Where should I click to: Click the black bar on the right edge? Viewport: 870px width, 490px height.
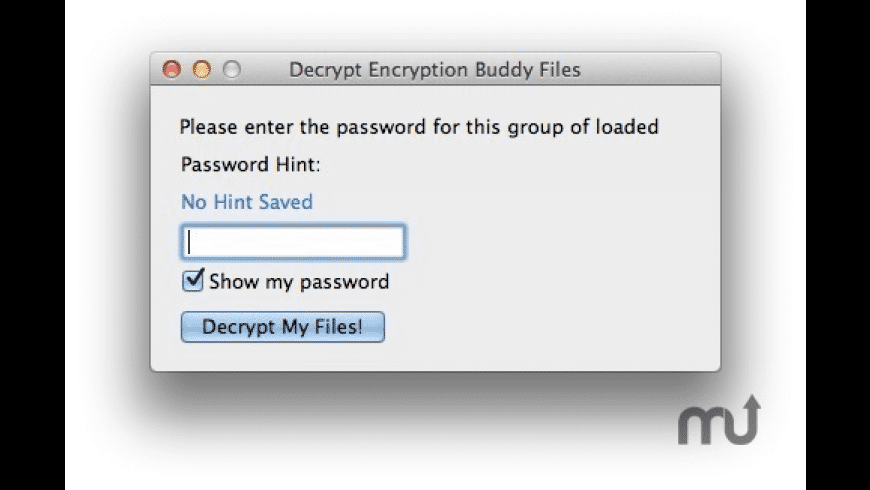click(x=837, y=245)
